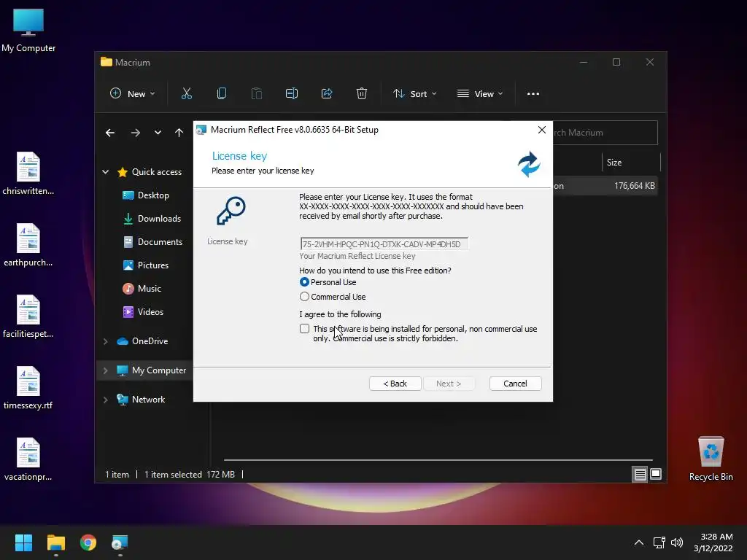Select the 176,664 KB file row

click(x=605, y=186)
